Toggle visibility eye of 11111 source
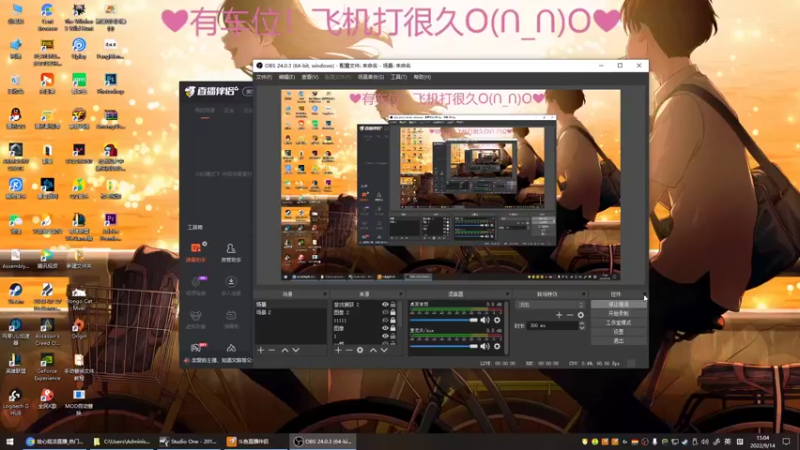Screen dimensions: 800x450 click(385, 320)
